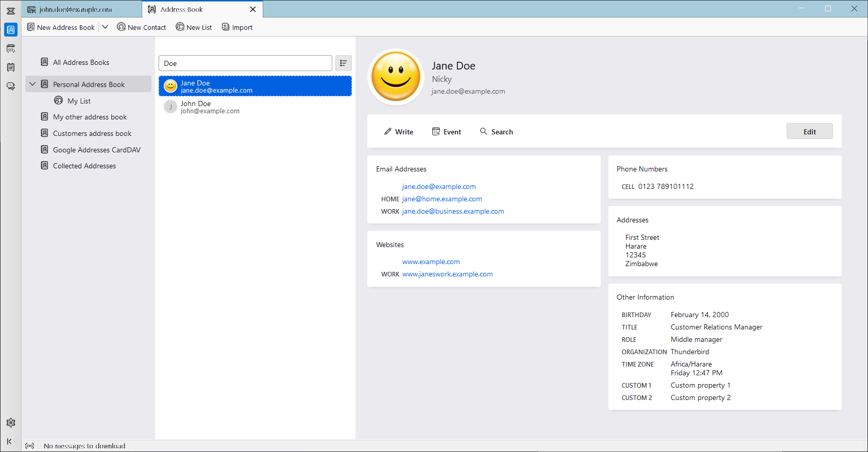Image resolution: width=868 pixels, height=452 pixels.
Task: Select John Doe contact row
Action: pos(255,107)
